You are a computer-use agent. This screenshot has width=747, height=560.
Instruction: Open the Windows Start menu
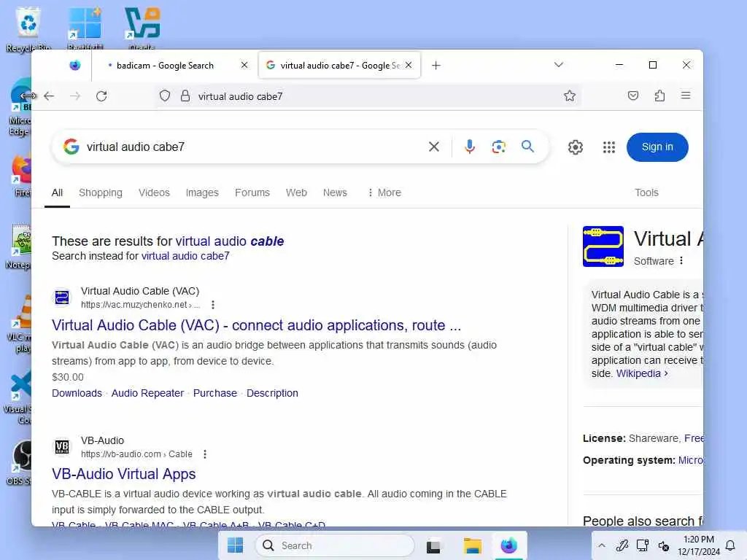pos(235,545)
